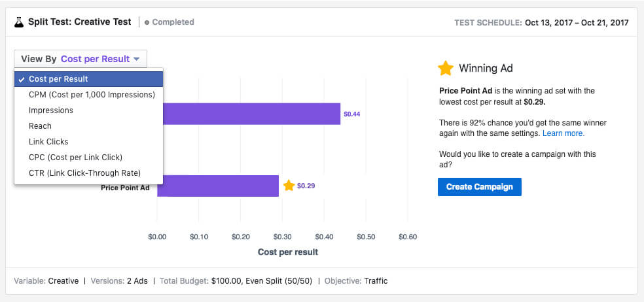
Task: Click the Price Point Ad bar
Action: [218, 186]
